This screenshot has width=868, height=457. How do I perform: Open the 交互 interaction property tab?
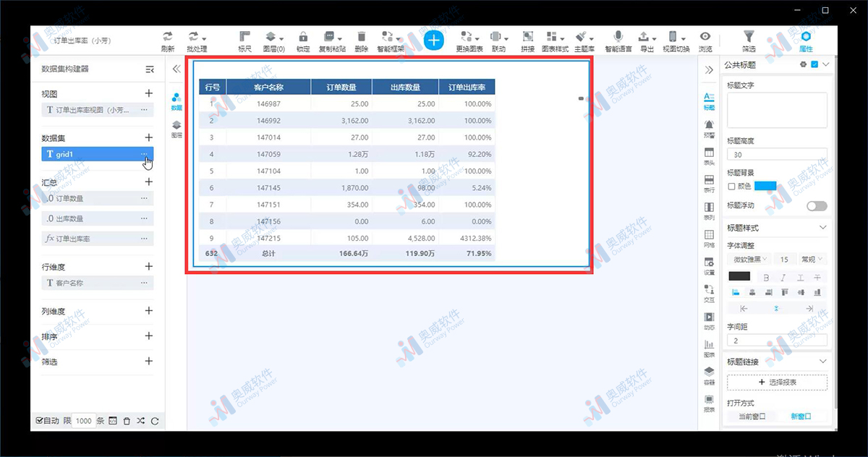point(709,293)
